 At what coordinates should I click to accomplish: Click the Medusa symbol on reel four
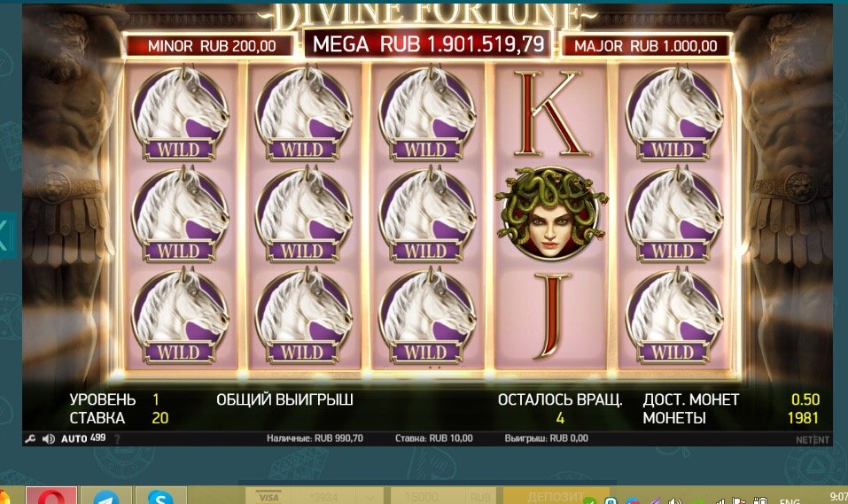point(550,213)
